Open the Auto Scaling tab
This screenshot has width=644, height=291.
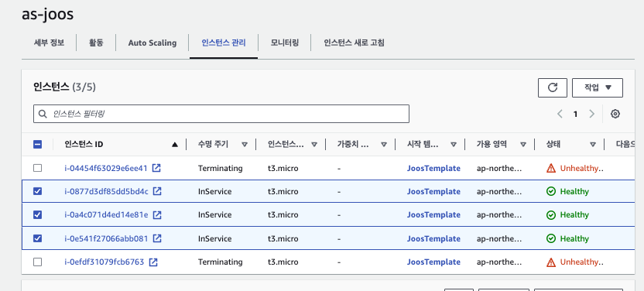[x=152, y=43]
